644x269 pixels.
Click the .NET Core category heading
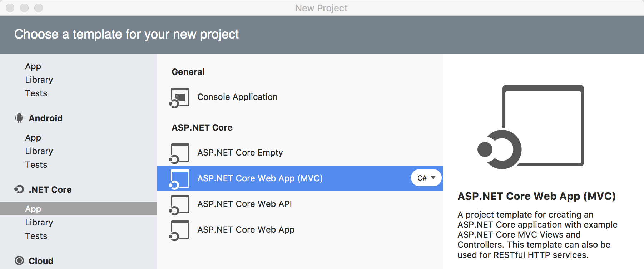point(50,189)
